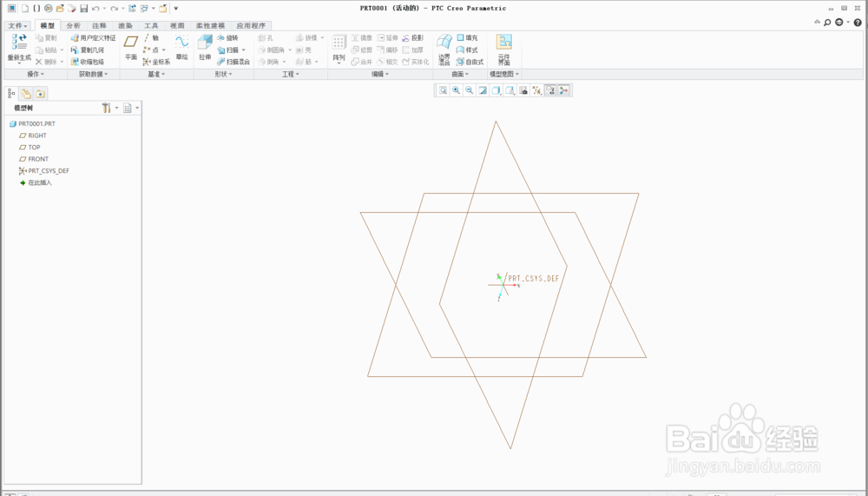The width and height of the screenshot is (868, 496).
Task: Choose the Coordinate System (坐标系) tool
Action: 156,62
